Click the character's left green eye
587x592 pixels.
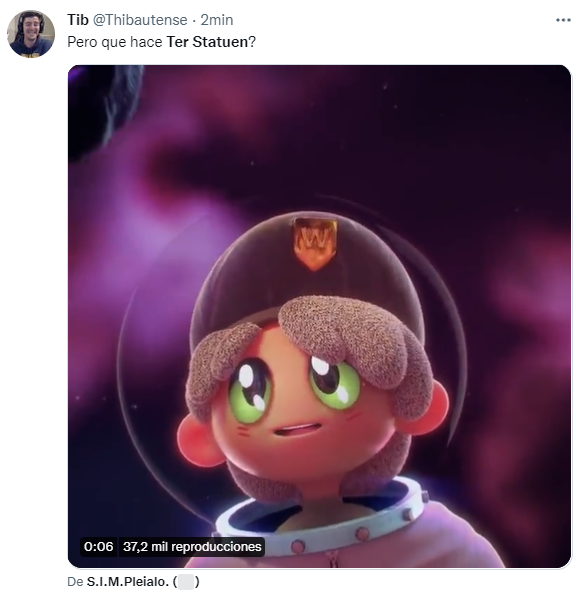click(250, 390)
